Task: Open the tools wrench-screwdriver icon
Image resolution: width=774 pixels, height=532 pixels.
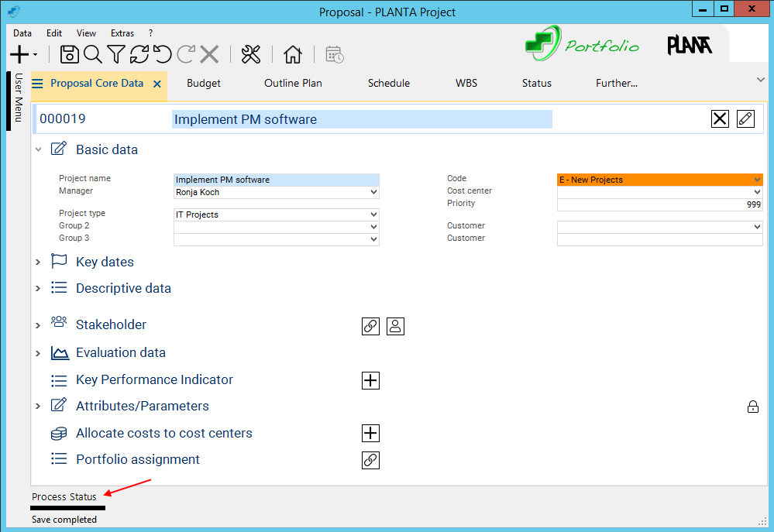Action: (x=251, y=54)
